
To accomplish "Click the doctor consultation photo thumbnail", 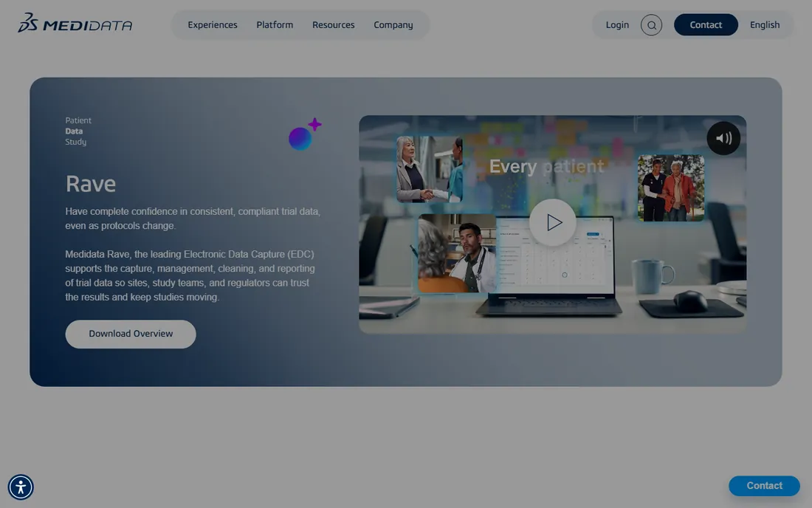I will (x=457, y=253).
